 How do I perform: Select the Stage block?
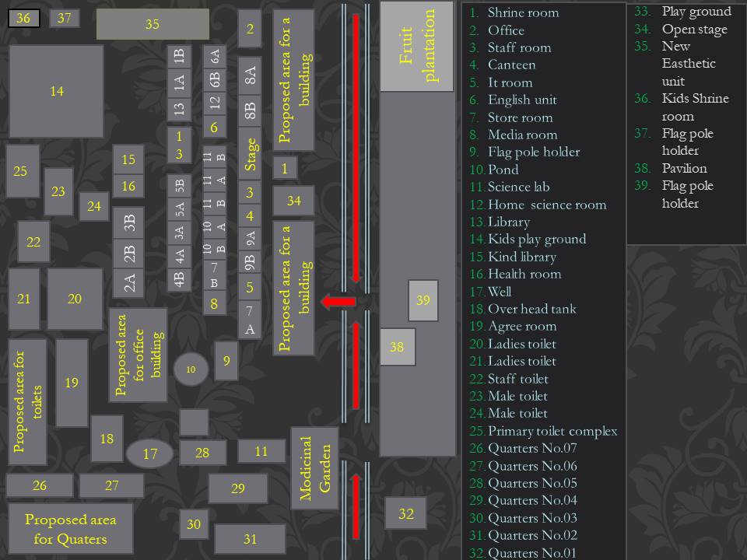tap(250, 155)
